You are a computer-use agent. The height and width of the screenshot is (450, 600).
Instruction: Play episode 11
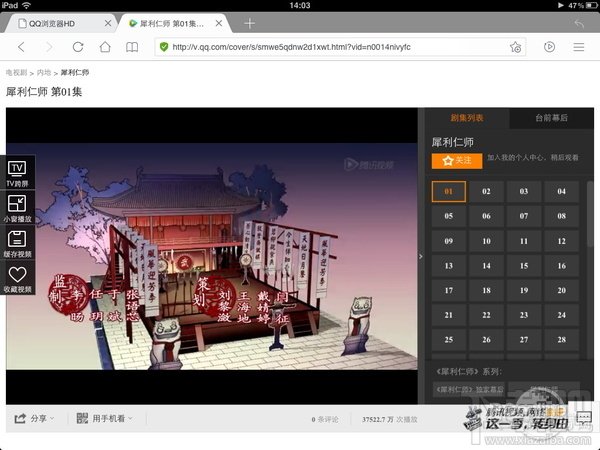pyautogui.click(x=524, y=241)
